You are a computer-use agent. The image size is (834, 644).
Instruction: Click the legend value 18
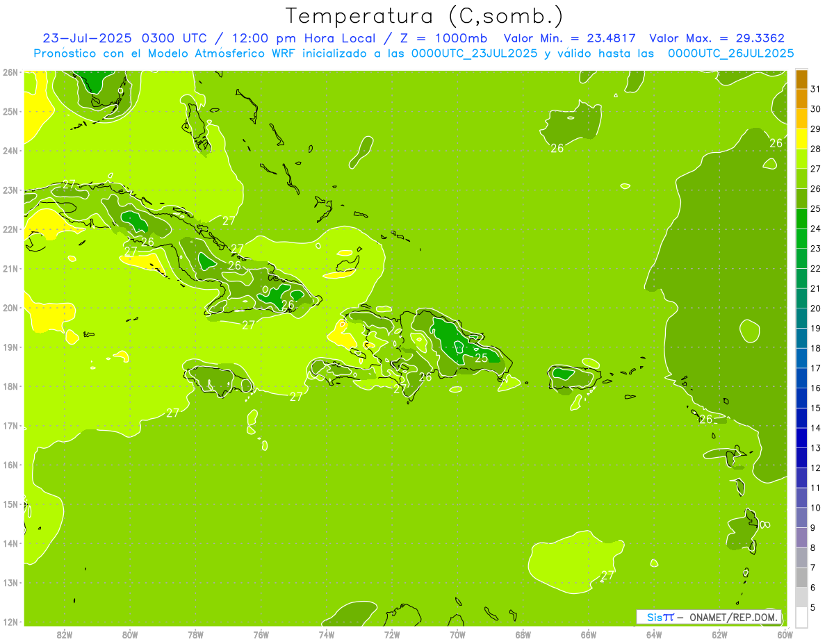pos(815,348)
